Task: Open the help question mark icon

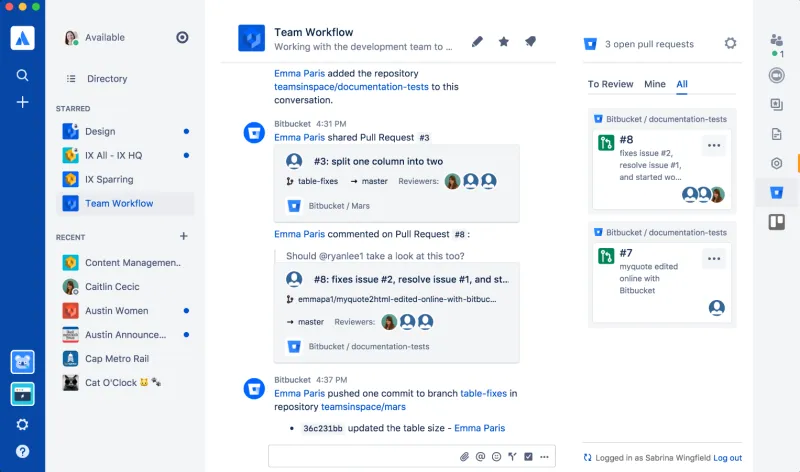Action: 22,451
